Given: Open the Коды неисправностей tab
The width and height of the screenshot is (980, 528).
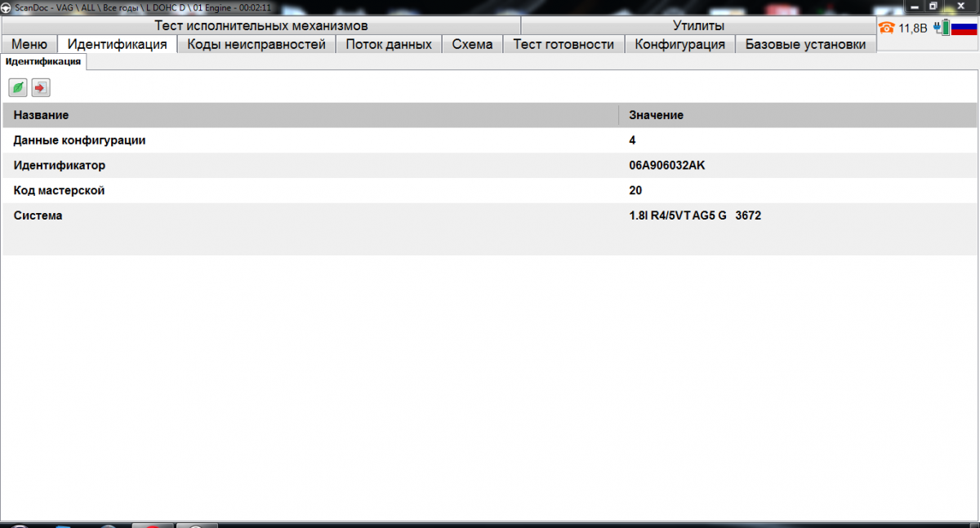Looking at the screenshot, I should tap(256, 44).
